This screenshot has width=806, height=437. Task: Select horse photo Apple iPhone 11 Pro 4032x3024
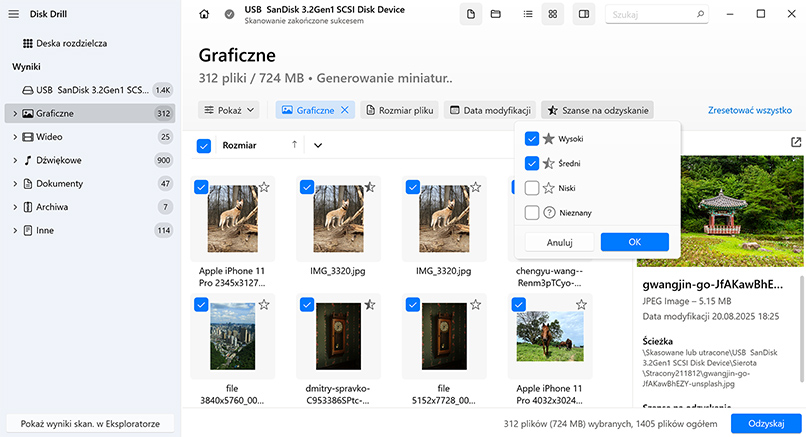(550, 336)
